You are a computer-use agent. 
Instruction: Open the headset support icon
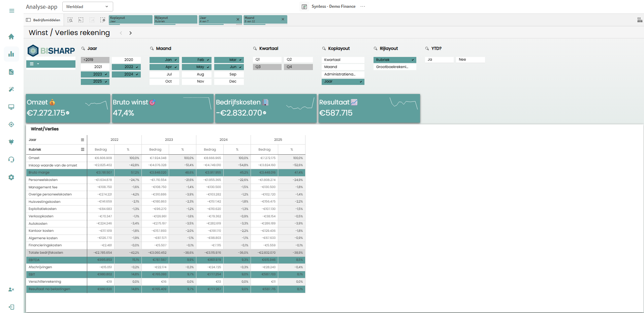coord(11,160)
